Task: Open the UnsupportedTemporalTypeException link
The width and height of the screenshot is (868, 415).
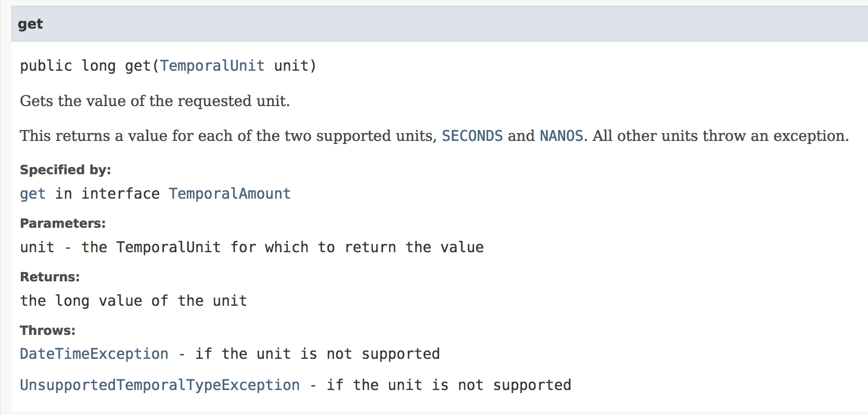Action: (160, 385)
